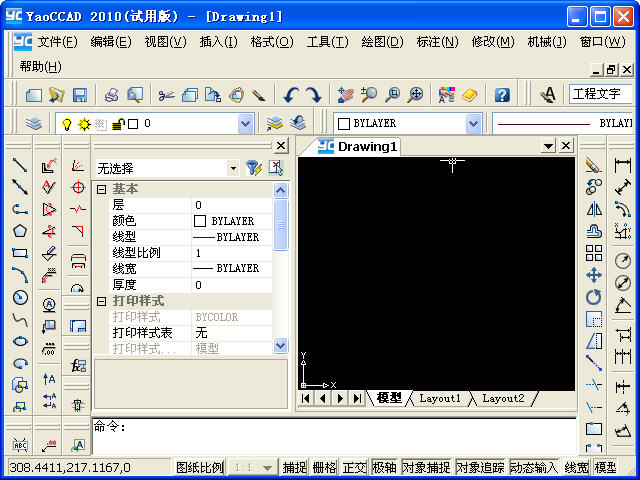The image size is (640, 480).
Task: Jump to last layout tab arrow
Action: [x=358, y=398]
